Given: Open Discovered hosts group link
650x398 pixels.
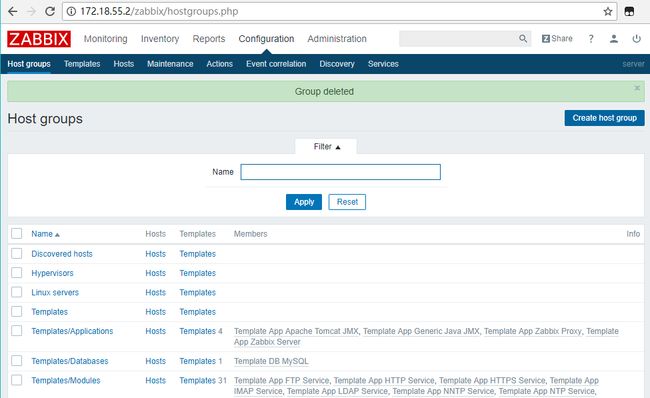Looking at the screenshot, I should (x=62, y=254).
